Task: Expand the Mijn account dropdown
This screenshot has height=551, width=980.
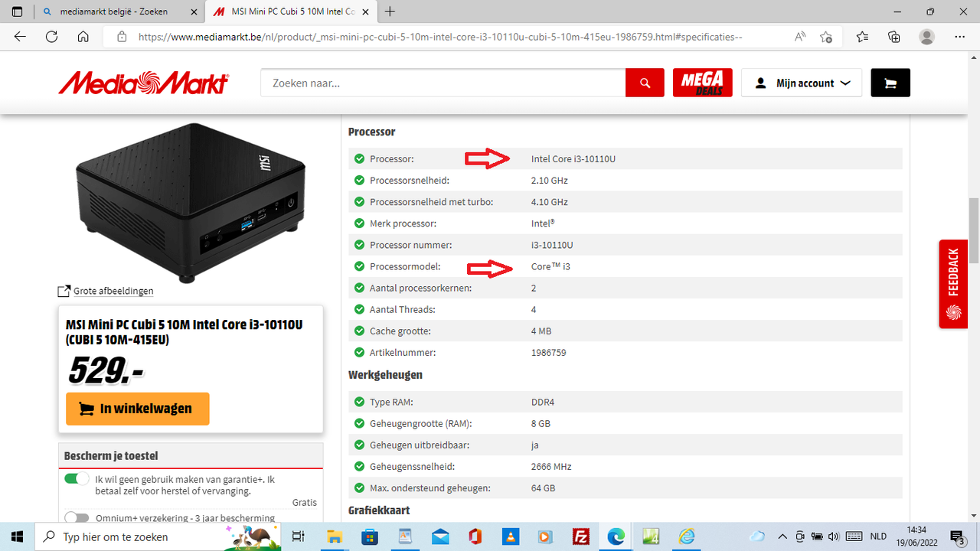Action: point(802,83)
